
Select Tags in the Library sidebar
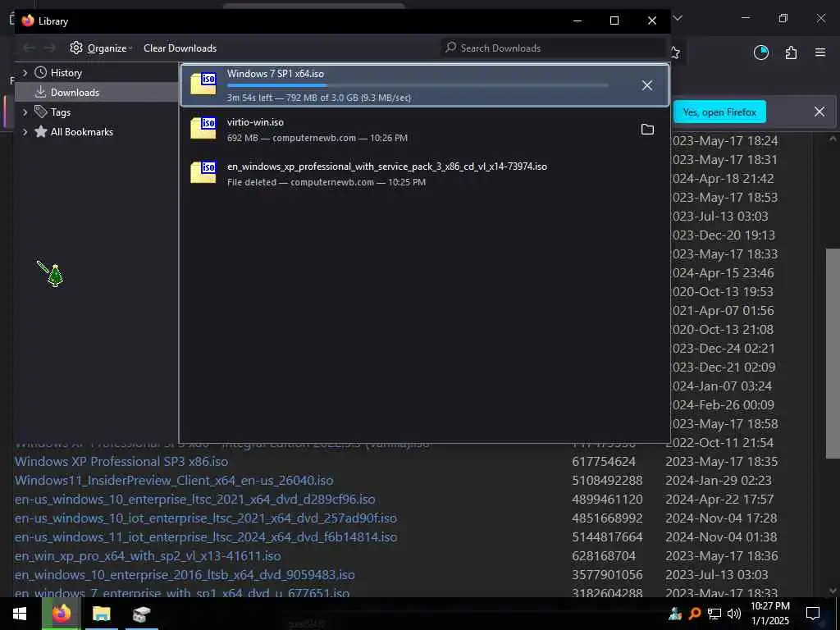click(x=61, y=112)
